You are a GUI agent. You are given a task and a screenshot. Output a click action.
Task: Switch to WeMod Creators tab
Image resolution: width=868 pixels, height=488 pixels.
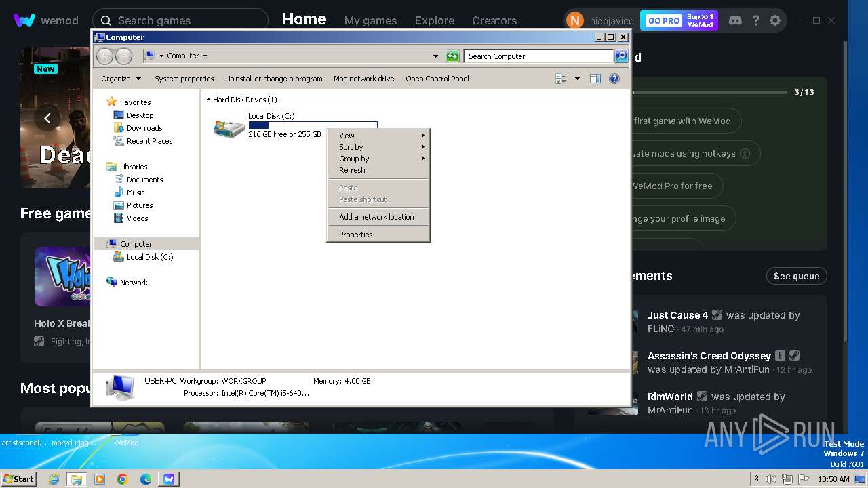(494, 20)
